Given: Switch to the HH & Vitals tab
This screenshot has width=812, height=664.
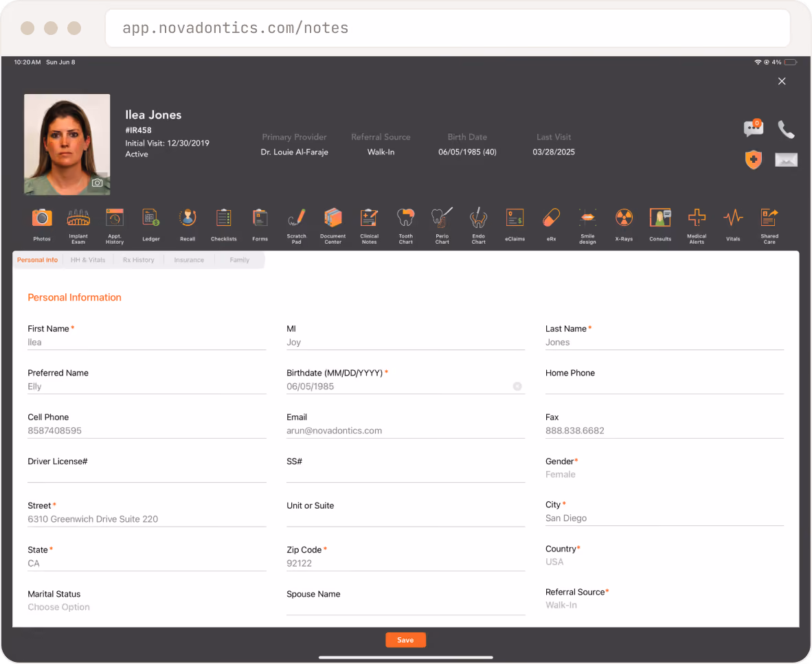Looking at the screenshot, I should [88, 260].
